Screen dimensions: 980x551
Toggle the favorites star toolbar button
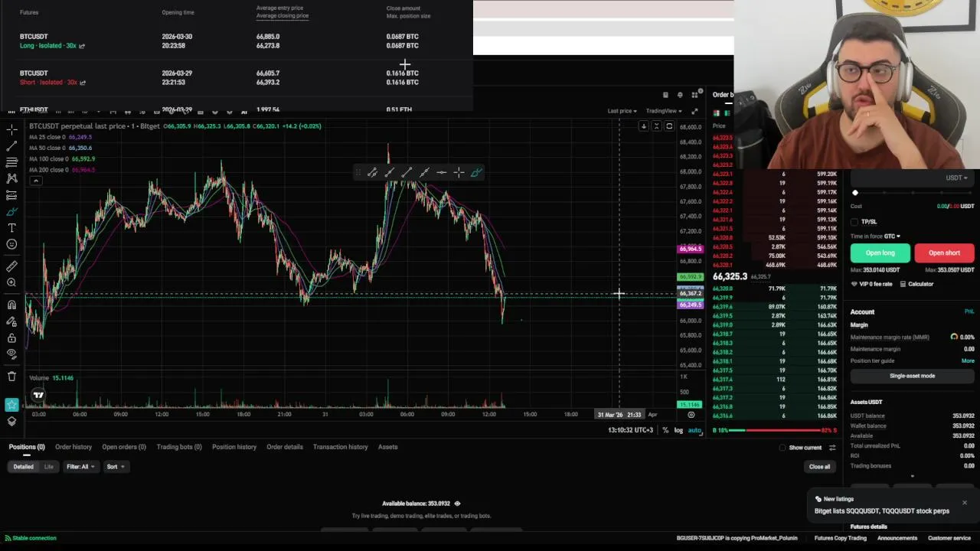coord(11,405)
